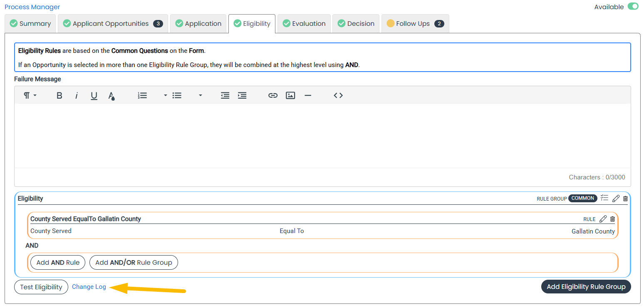The image size is (644, 308).
Task: Click the 'County Served EqualTo Gallatin County' rule title
Action: tap(86, 219)
